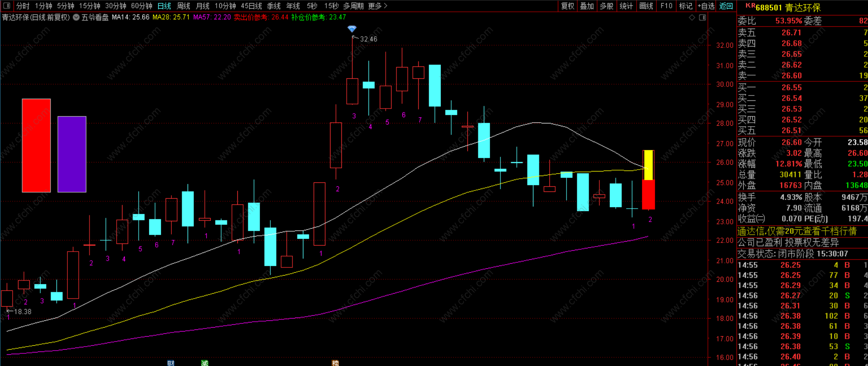Open the F10 company info
This screenshot has height=366, width=868.
click(x=666, y=6)
